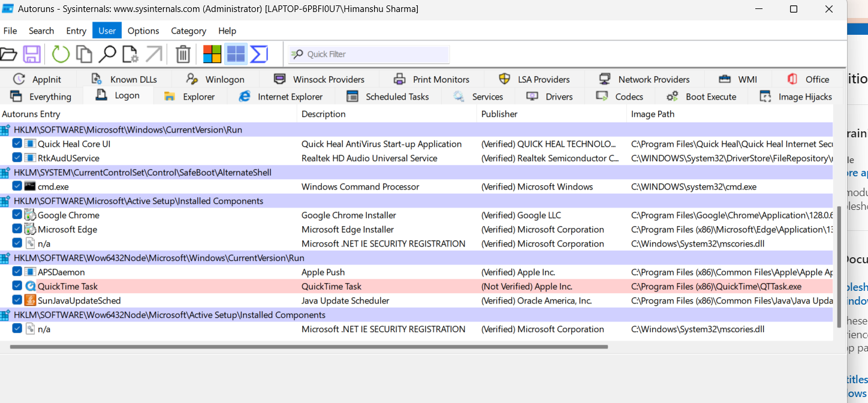Uncheck the Quick Heal Core UI entry

tap(17, 143)
